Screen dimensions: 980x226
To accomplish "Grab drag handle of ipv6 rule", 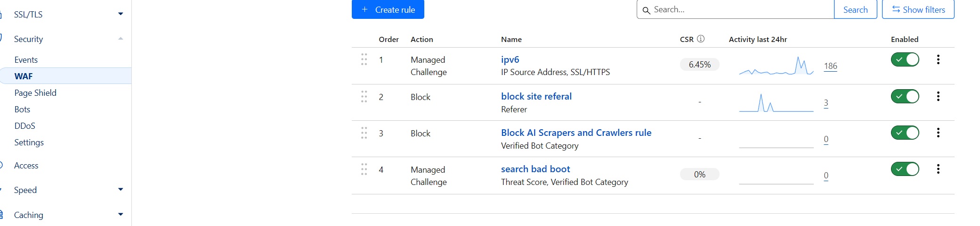I will (x=364, y=59).
